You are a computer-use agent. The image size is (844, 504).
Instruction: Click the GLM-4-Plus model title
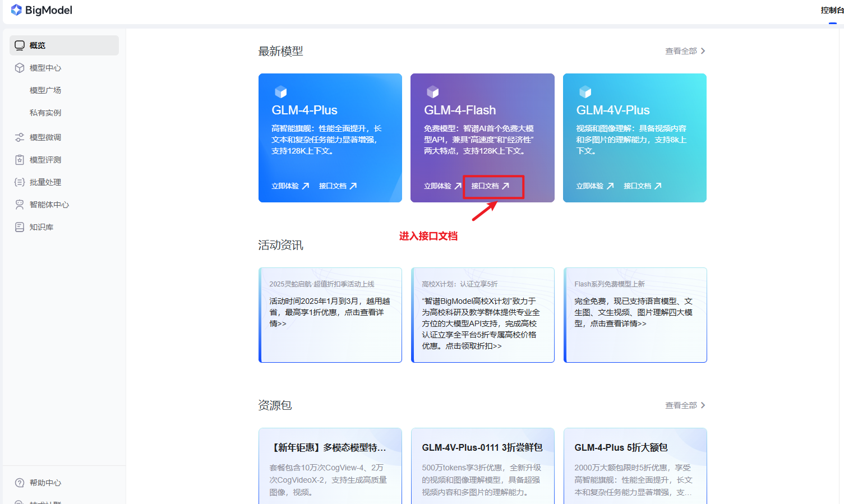pos(305,110)
